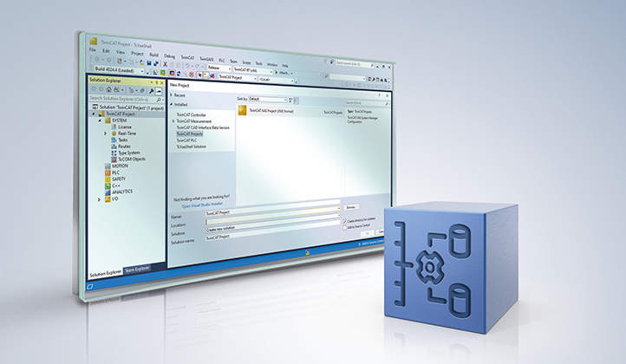Image resolution: width=626 pixels, height=364 pixels.
Task: Open the Edit menu
Action: pyautogui.click(x=106, y=51)
